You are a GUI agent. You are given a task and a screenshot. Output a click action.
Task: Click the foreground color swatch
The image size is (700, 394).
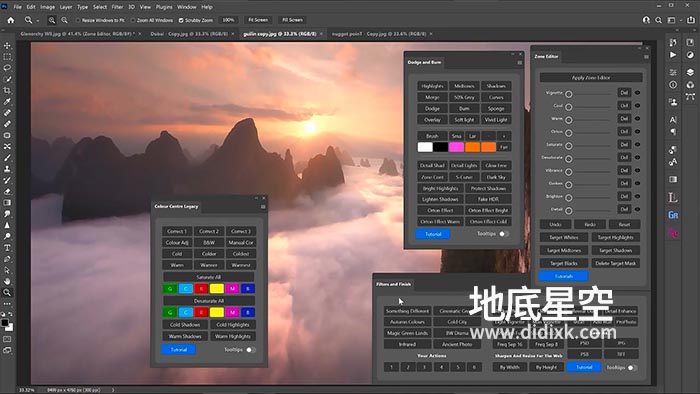click(5, 323)
